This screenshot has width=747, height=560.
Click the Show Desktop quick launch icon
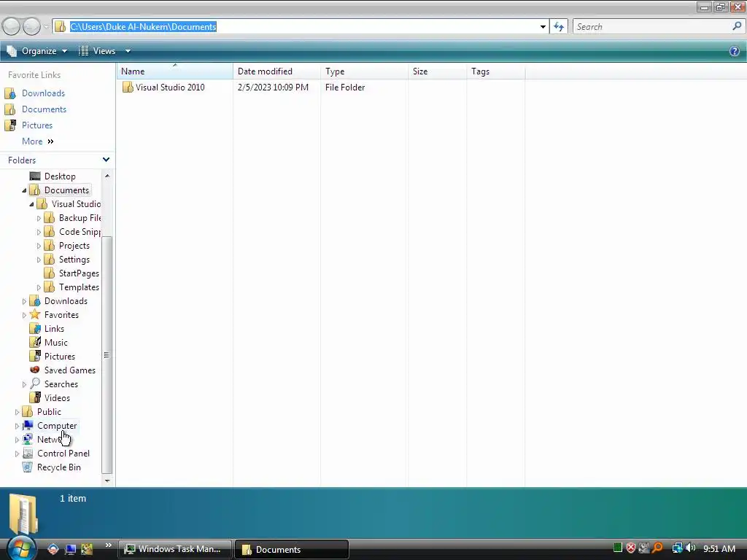[x=70, y=550]
